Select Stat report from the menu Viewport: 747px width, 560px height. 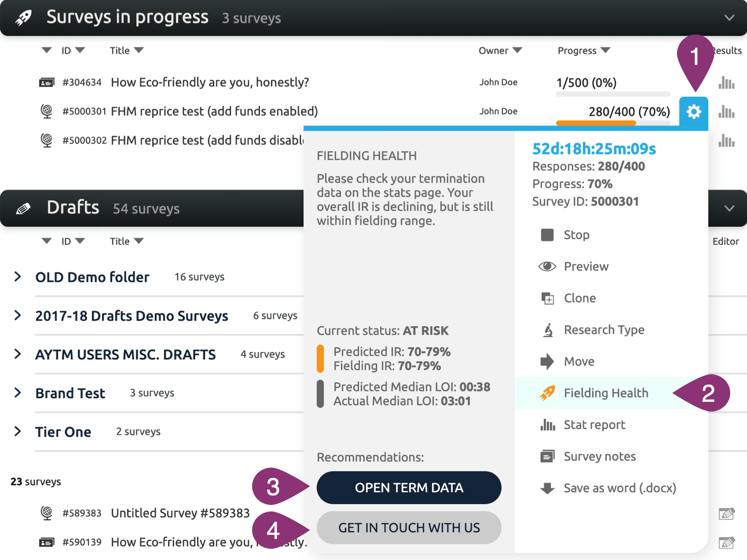coord(594,425)
